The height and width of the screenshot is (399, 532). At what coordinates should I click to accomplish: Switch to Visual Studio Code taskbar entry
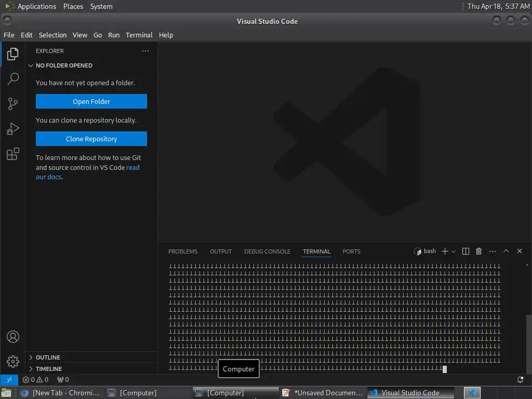click(x=410, y=393)
